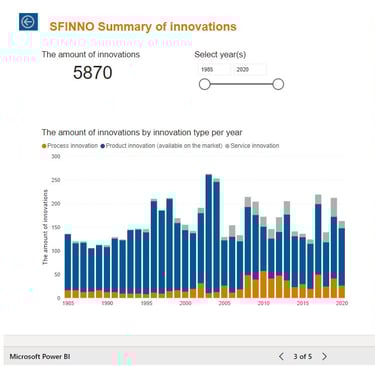This screenshot has width=375, height=366.
Task: Click the SFINNO Summary of innovations title
Action: tap(143, 26)
